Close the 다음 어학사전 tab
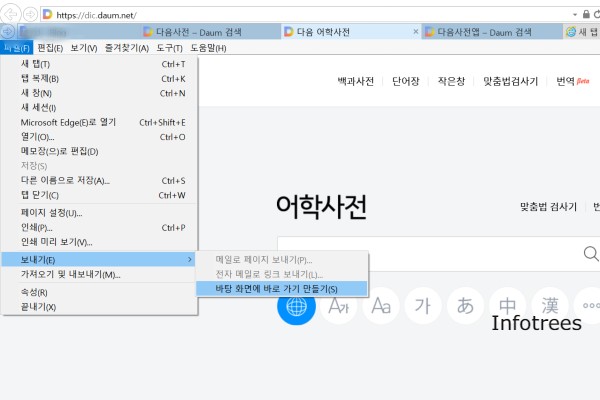 pos(416,31)
